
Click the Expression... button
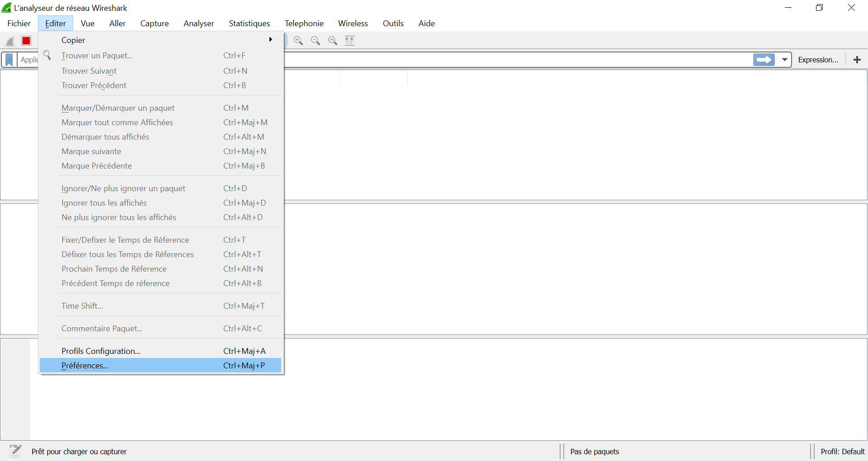(818, 60)
